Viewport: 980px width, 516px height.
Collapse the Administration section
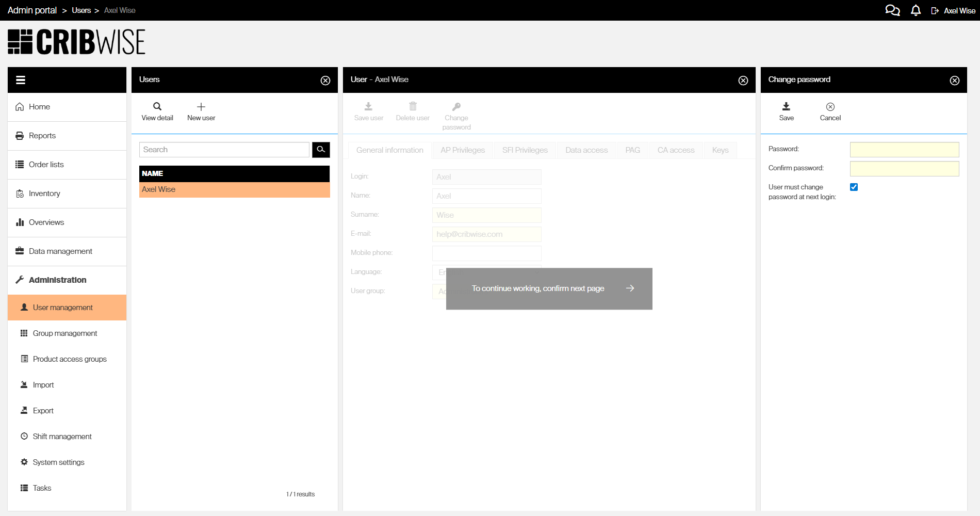coord(58,280)
